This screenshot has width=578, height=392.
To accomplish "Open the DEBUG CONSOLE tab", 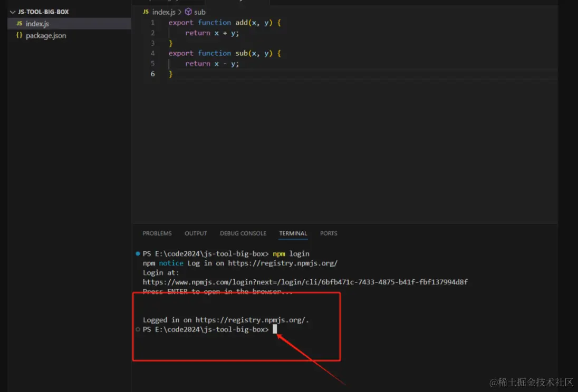I will (x=243, y=233).
